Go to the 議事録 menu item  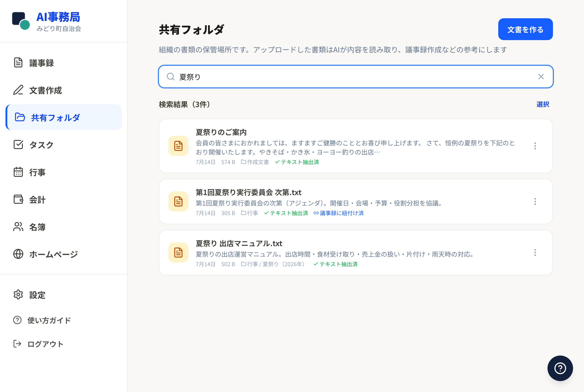point(64,63)
